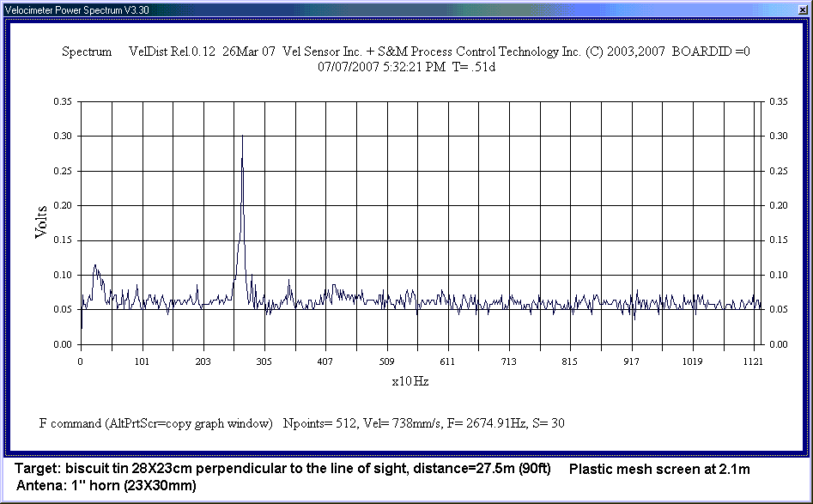Image resolution: width=813 pixels, height=504 pixels.
Task: Click the left axis 0.25 tick label
Action: pos(63,171)
